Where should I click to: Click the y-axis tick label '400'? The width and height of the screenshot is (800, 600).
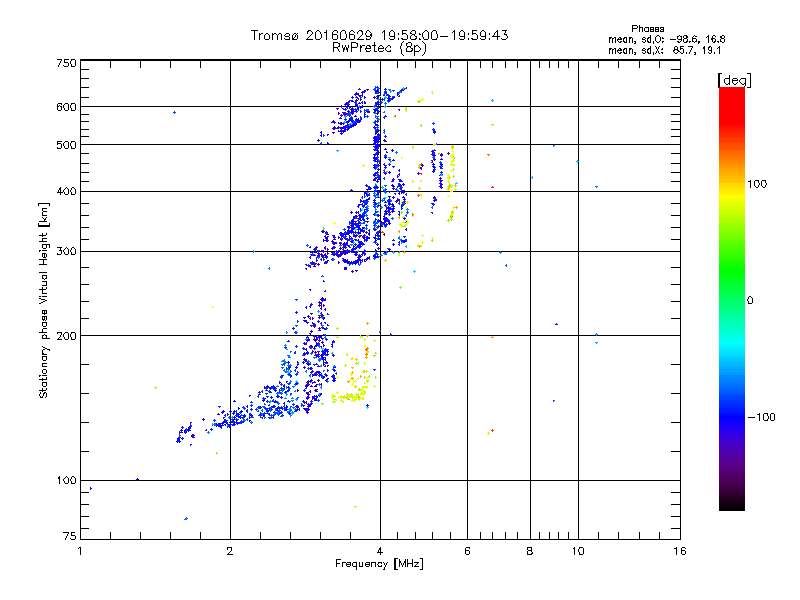(66, 191)
